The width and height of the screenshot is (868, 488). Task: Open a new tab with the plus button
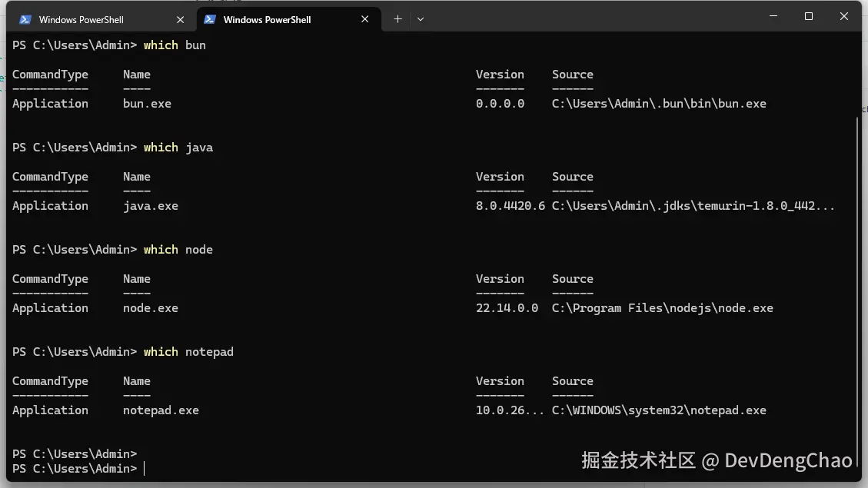click(x=397, y=19)
